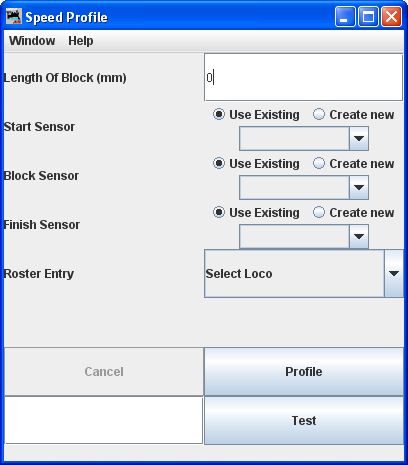Click the Length Of Block text field
The image size is (408, 465).
pos(303,77)
